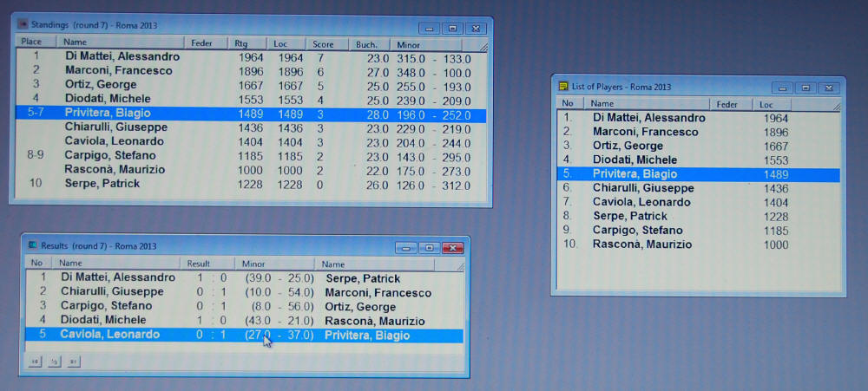Click the Name column header in List of Players
This screenshot has height=391, width=868.
tap(648, 103)
